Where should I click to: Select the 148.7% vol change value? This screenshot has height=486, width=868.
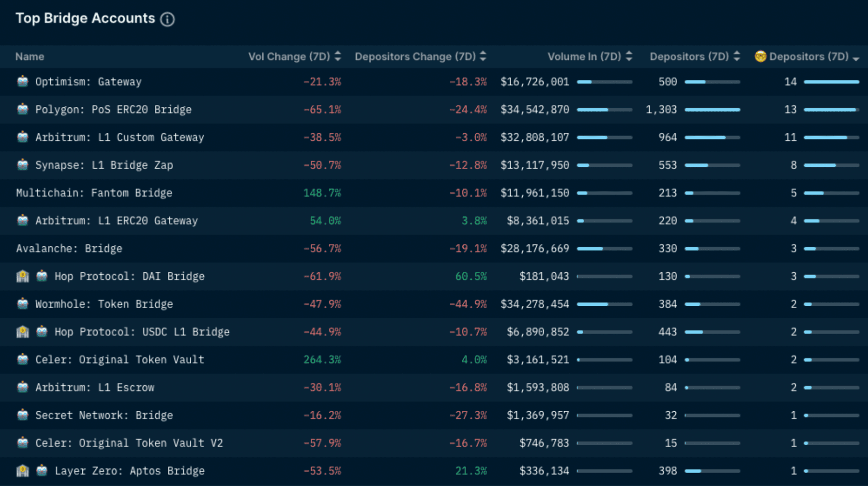tap(322, 193)
